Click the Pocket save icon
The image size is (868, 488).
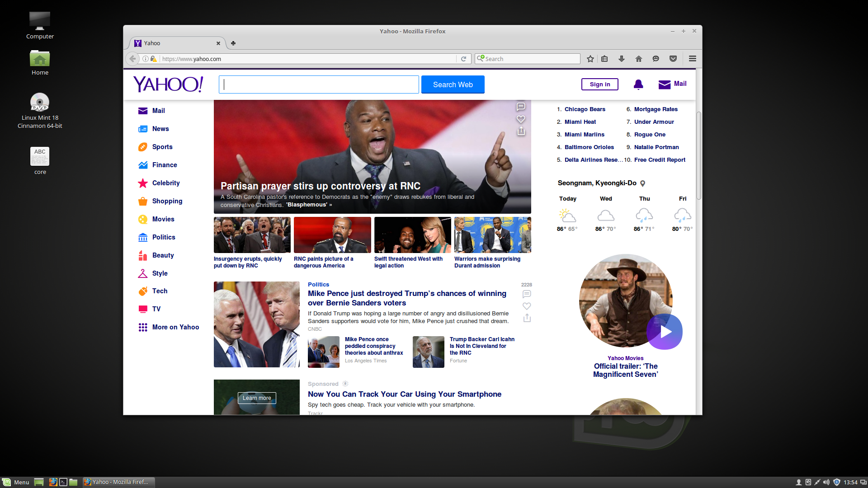coord(673,59)
